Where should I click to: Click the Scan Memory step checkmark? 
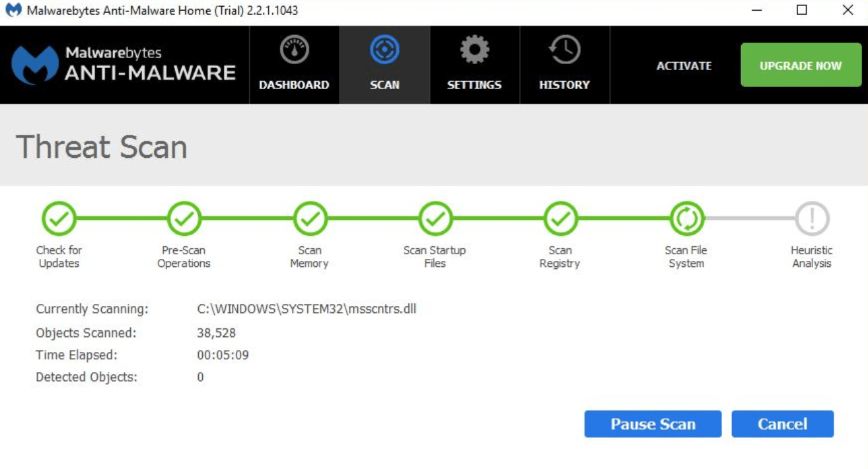click(310, 219)
